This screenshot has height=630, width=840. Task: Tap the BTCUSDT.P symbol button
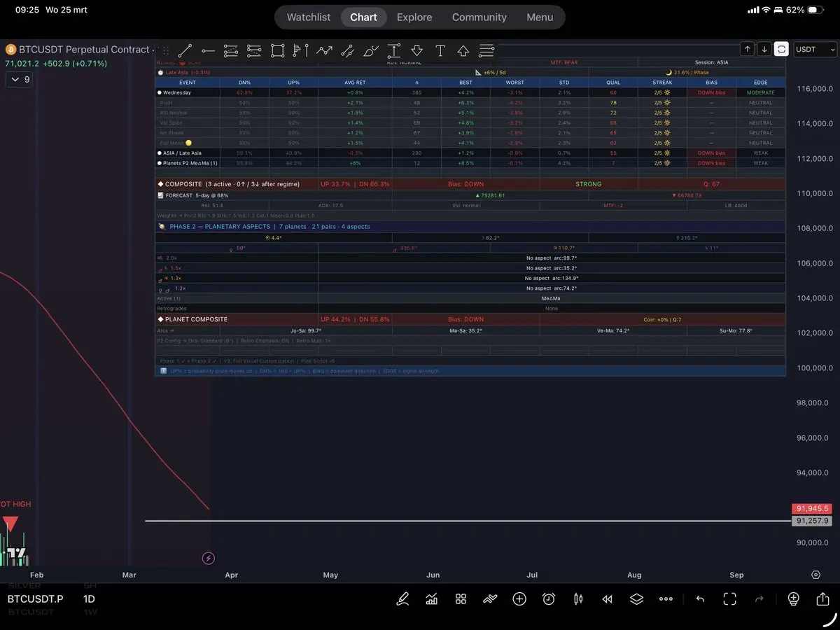pyautogui.click(x=35, y=599)
